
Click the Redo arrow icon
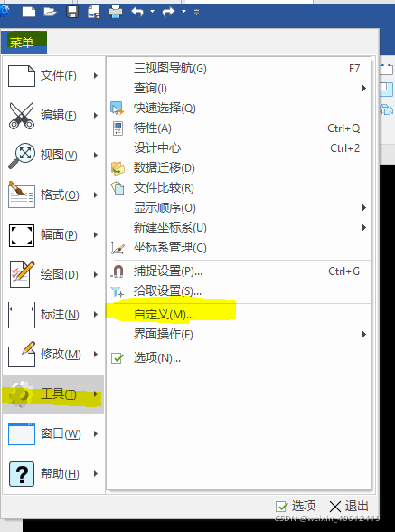pyautogui.click(x=168, y=13)
